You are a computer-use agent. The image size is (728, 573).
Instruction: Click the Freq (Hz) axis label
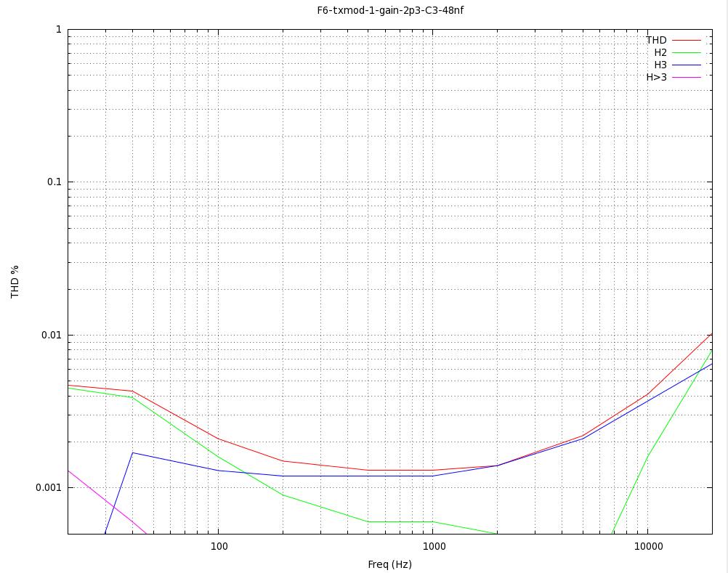[389, 565]
